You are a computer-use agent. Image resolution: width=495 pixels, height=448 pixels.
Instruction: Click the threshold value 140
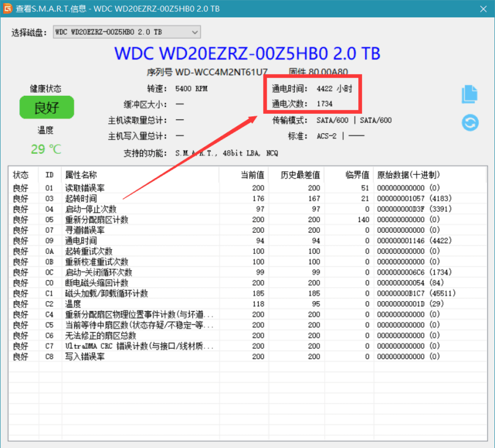363,220
